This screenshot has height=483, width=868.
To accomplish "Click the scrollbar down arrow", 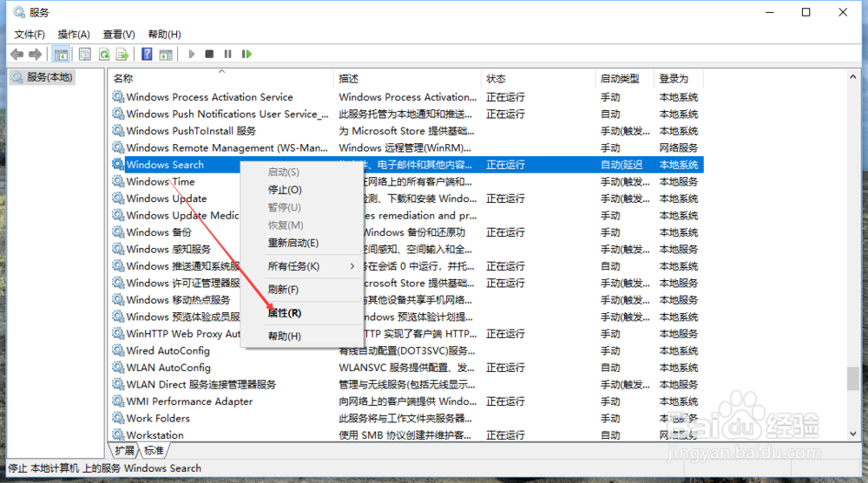I will click(853, 434).
